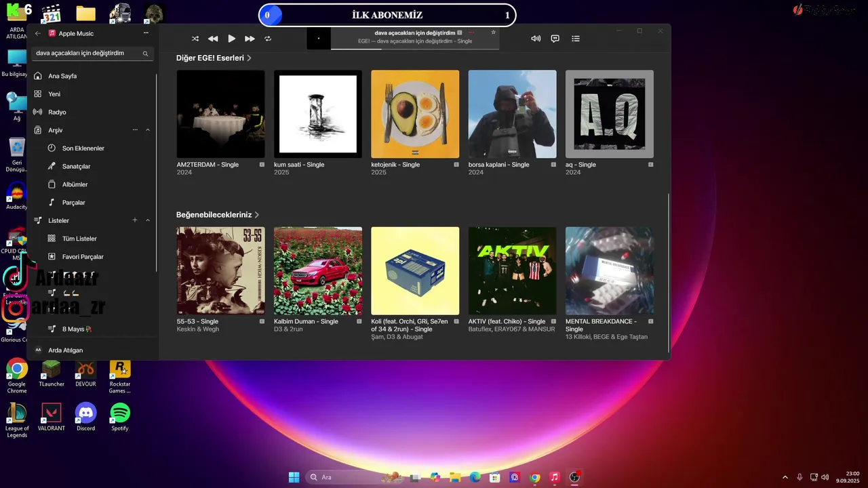Open Chrome from the taskbar
This screenshot has width=868, height=488.
[x=535, y=477]
